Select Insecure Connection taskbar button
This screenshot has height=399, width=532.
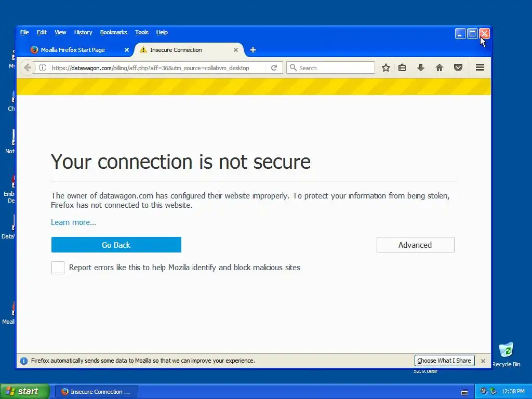pyautogui.click(x=96, y=392)
